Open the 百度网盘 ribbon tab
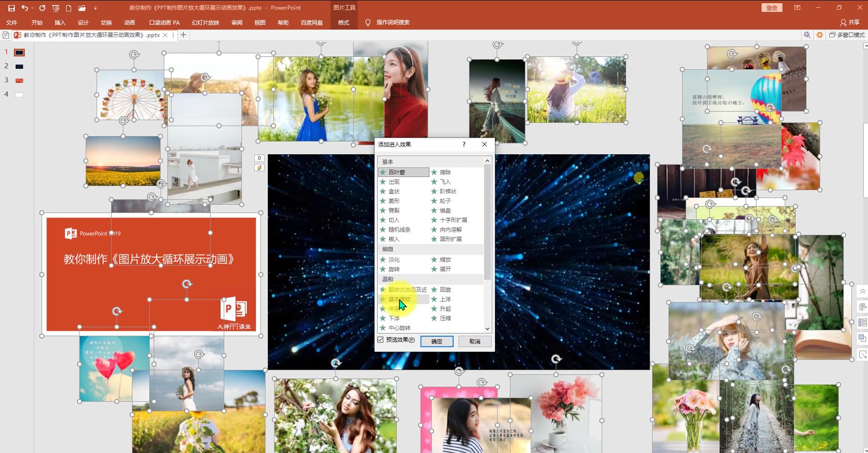This screenshot has width=868, height=453. pyautogui.click(x=312, y=23)
